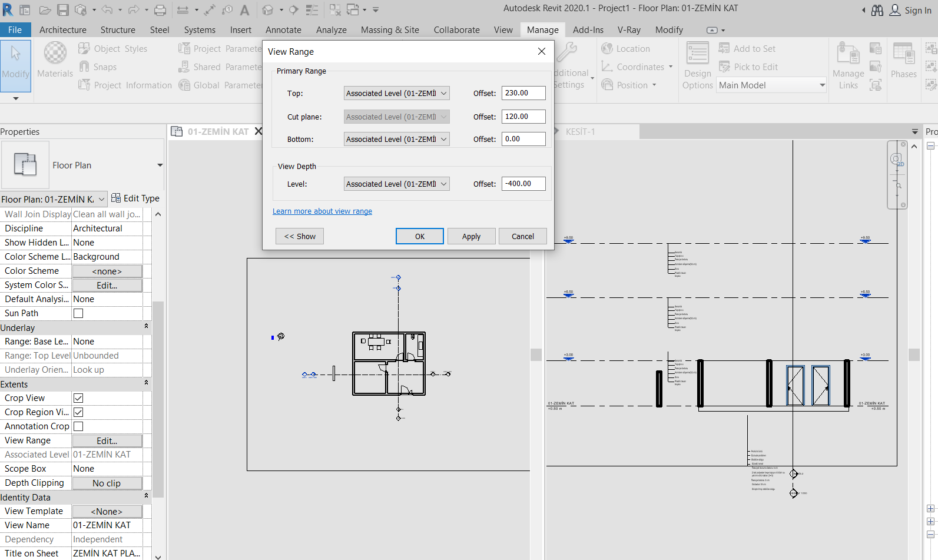The image size is (938, 560).
Task: Switch to the V-Ray ribbon tab
Action: click(x=629, y=30)
